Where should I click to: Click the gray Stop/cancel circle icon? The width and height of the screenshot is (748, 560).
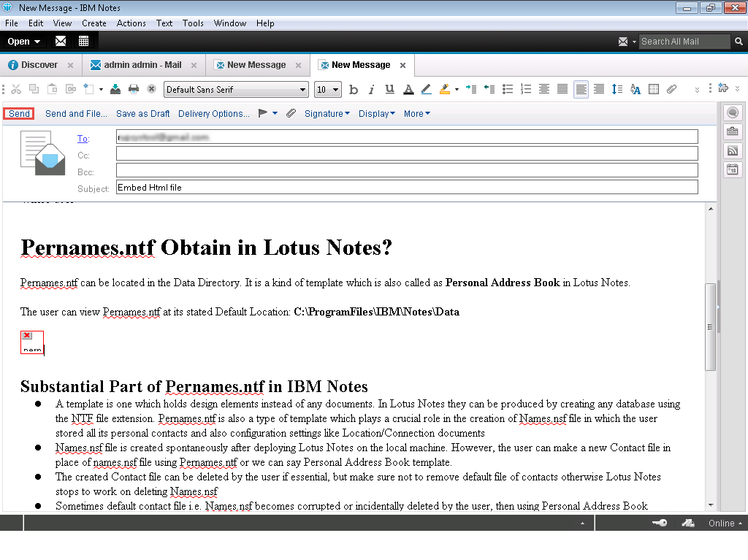click(152, 89)
